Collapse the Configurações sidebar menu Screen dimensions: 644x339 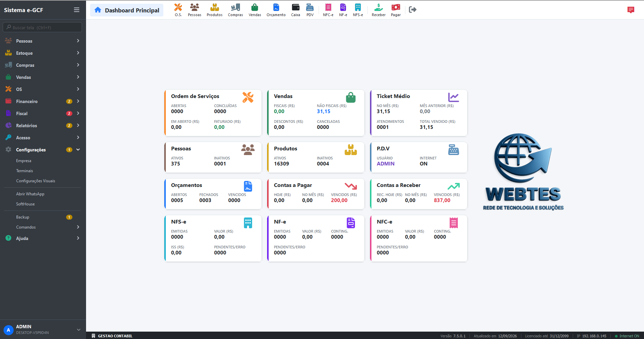point(43,150)
